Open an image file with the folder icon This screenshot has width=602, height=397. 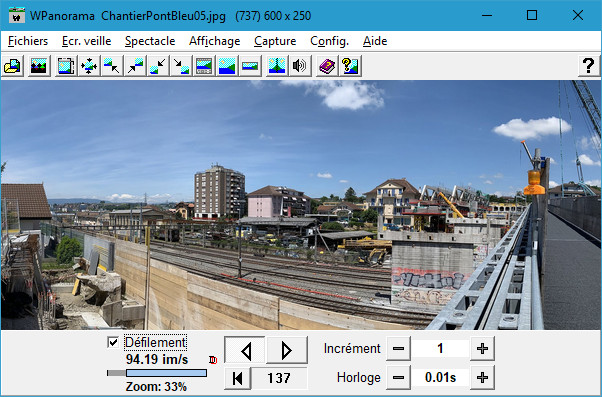[13, 66]
